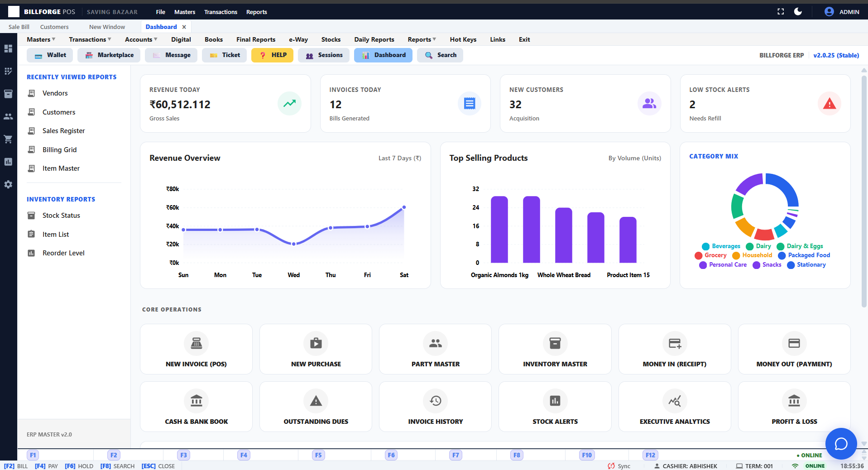The height and width of the screenshot is (470, 868).
Task: Open the Accounts dropdown menu
Action: click(x=140, y=39)
